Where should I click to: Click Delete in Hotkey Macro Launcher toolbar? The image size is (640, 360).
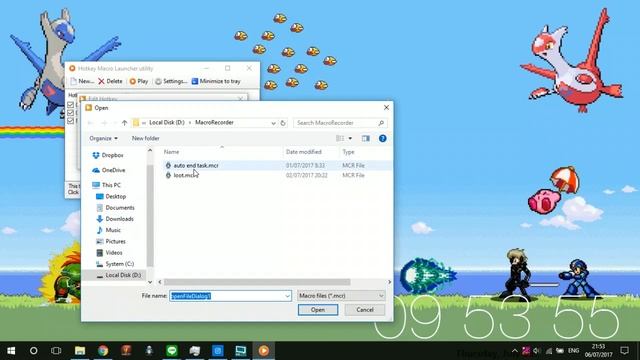click(110, 81)
